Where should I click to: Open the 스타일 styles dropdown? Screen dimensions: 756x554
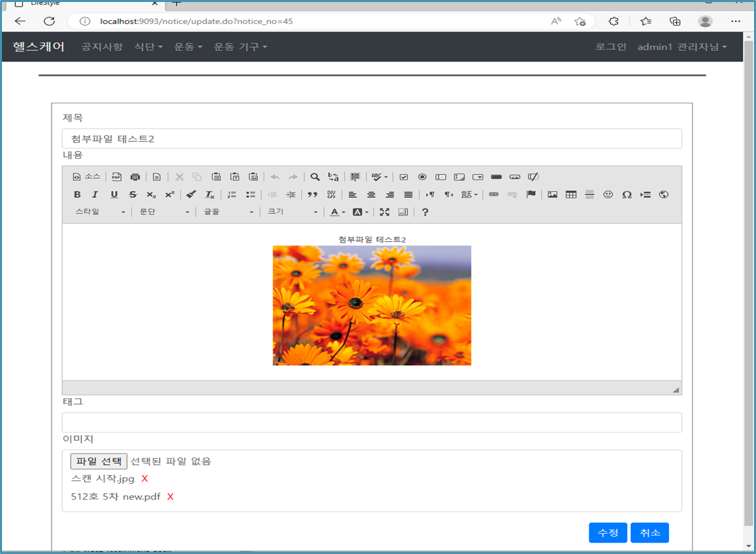pyautogui.click(x=100, y=212)
